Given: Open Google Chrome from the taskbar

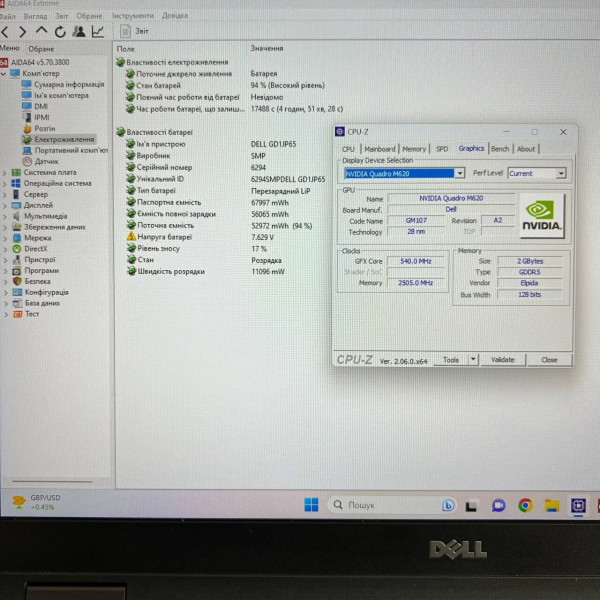Looking at the screenshot, I should coord(525,505).
